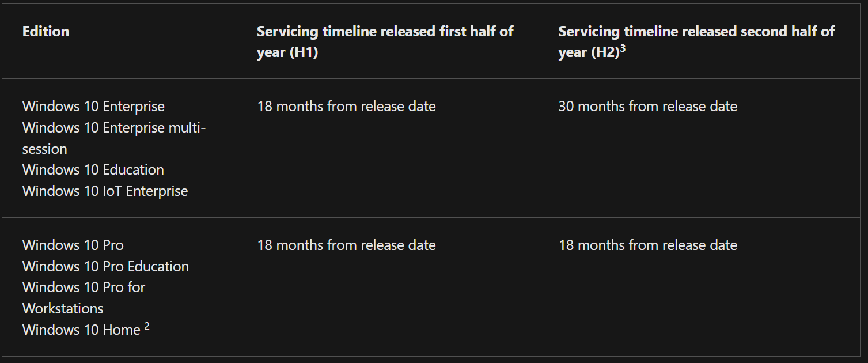Click the Windows 10 Enterprise multi-session entry
The width and height of the screenshot is (868, 363).
(113, 127)
